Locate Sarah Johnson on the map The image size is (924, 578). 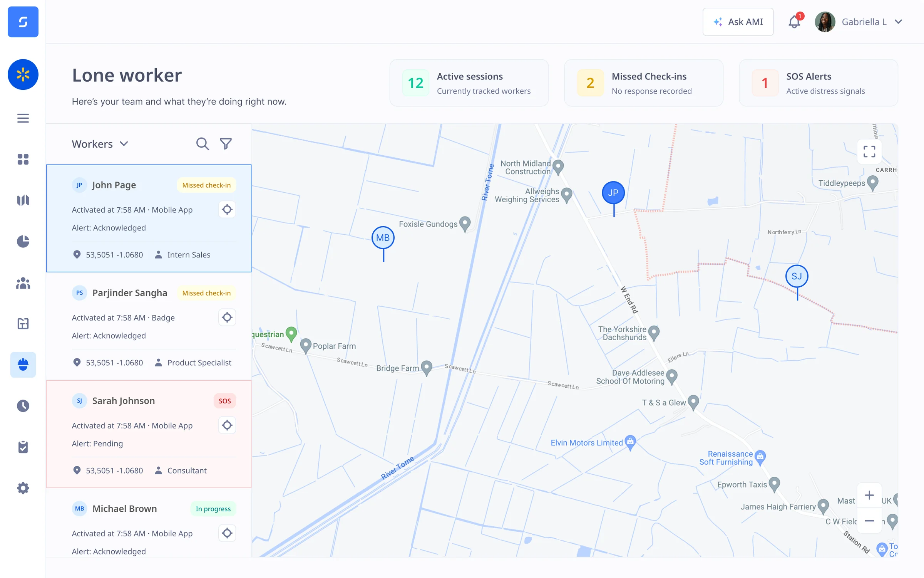pyautogui.click(x=227, y=425)
